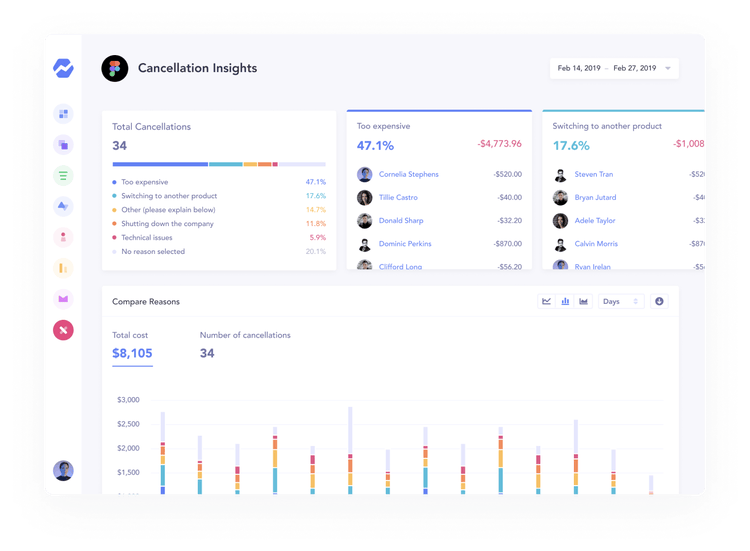Open Adele Taylor customer link

pyautogui.click(x=595, y=220)
